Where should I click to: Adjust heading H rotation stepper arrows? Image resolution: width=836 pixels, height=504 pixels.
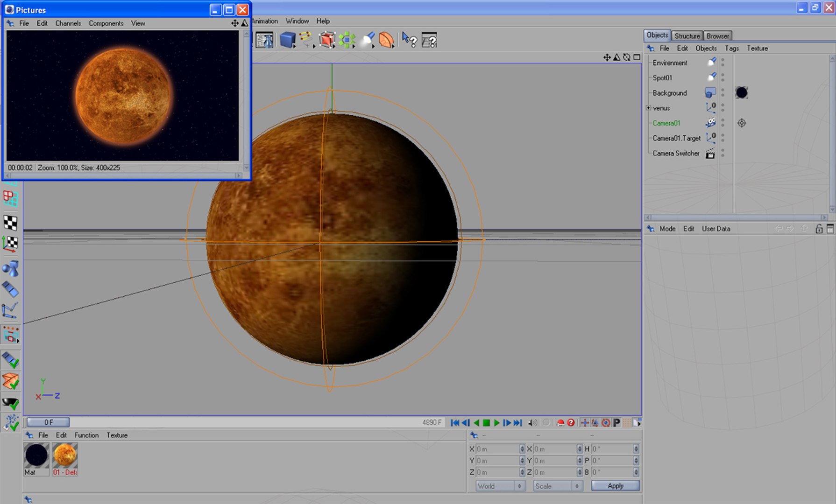(636, 449)
